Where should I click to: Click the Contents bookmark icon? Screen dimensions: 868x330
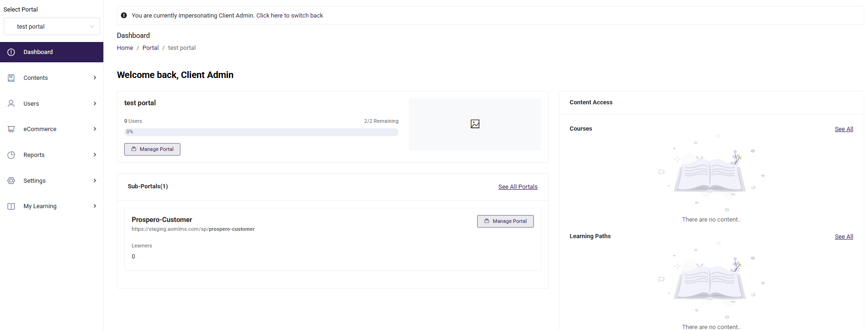(x=11, y=78)
